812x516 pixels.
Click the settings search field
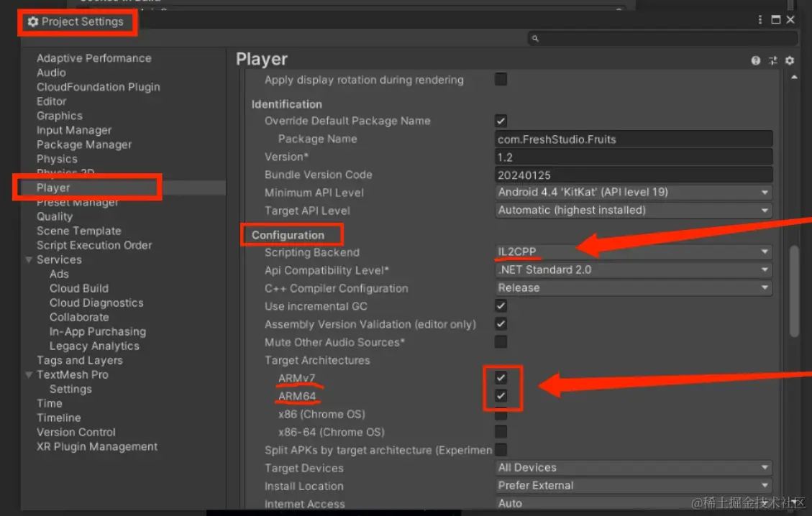tap(662, 38)
